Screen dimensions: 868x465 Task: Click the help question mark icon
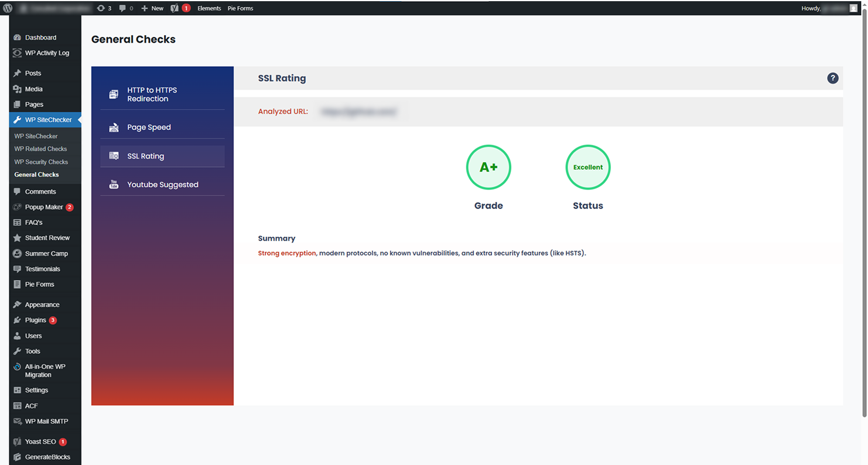click(832, 78)
